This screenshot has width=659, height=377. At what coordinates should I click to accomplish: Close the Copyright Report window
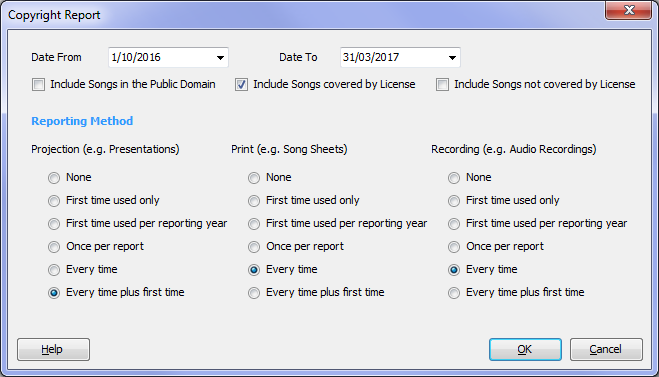point(628,10)
